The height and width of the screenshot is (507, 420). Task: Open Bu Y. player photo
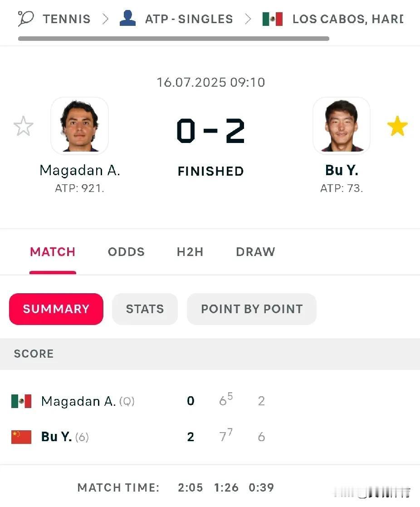342,125
